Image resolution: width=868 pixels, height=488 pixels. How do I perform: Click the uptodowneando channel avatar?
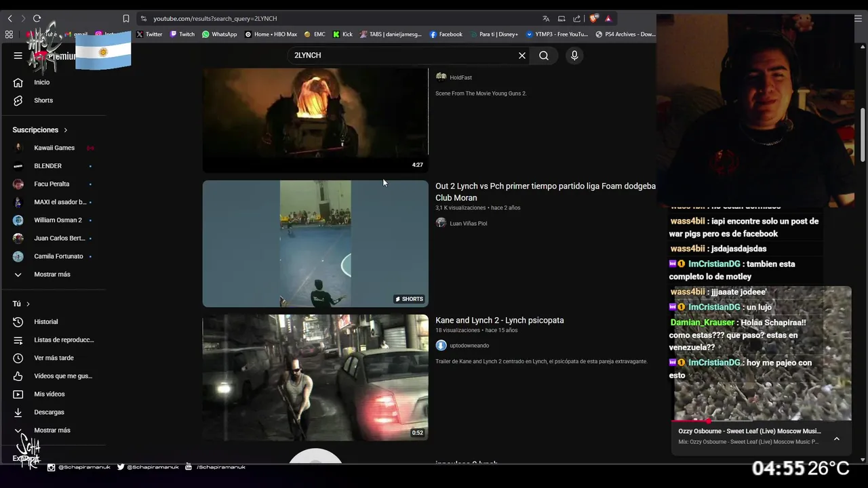pyautogui.click(x=441, y=346)
